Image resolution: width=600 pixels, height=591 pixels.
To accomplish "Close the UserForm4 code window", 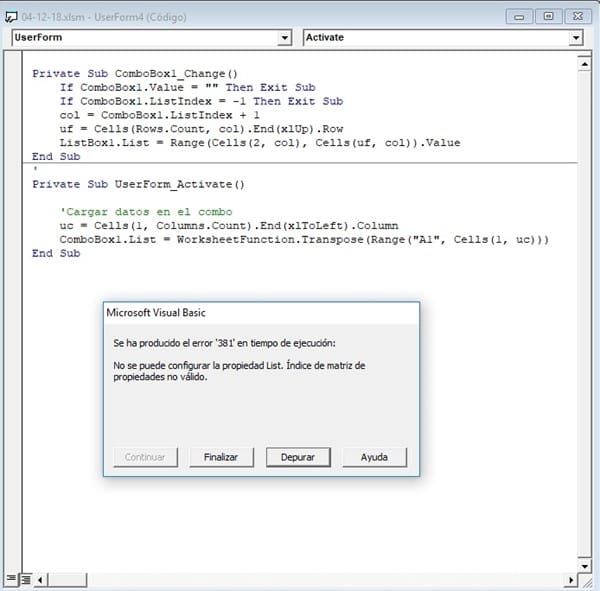I will 578,16.
